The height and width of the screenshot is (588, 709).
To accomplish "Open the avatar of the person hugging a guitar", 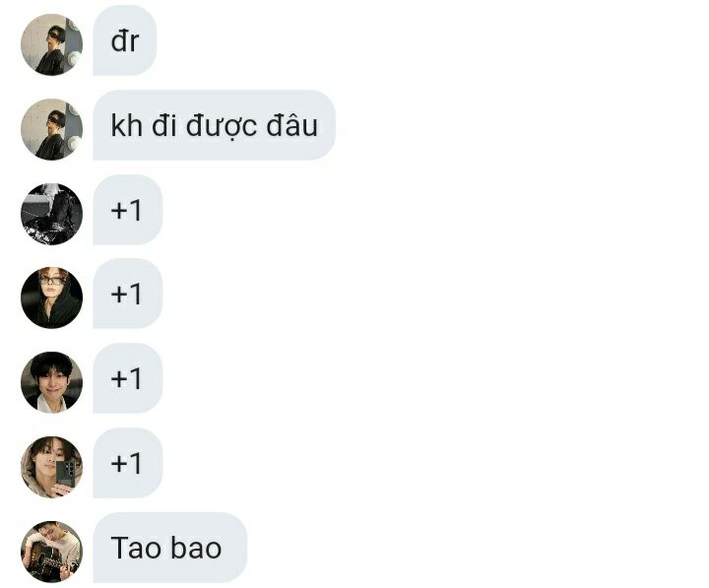I will pos(51,552).
